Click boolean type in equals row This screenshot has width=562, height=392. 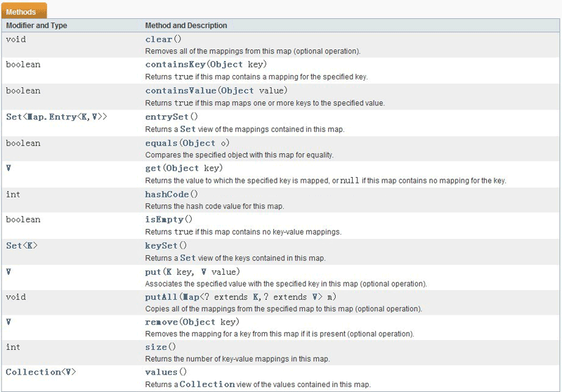(x=23, y=143)
